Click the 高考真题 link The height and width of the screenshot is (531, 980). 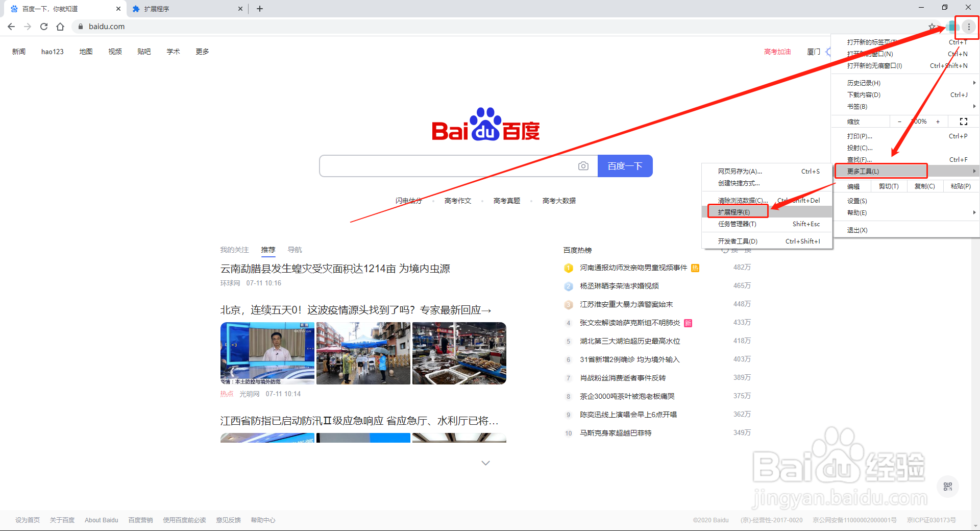pyautogui.click(x=507, y=201)
